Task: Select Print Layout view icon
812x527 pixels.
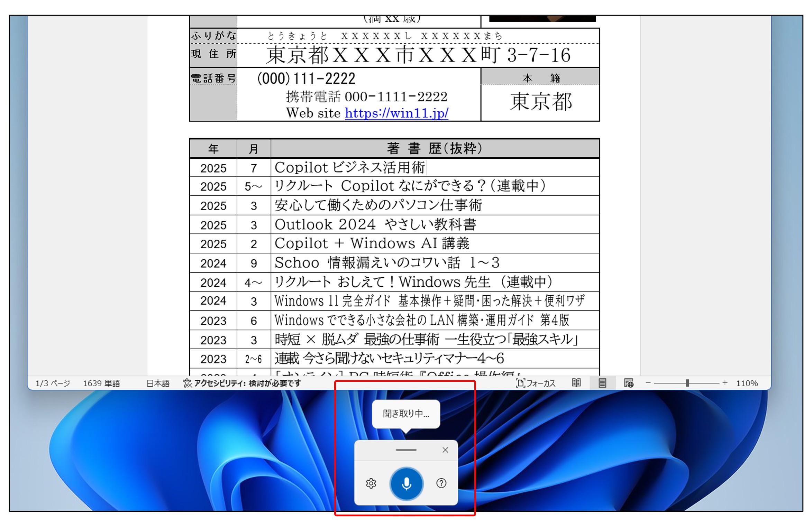Action: coord(602,383)
